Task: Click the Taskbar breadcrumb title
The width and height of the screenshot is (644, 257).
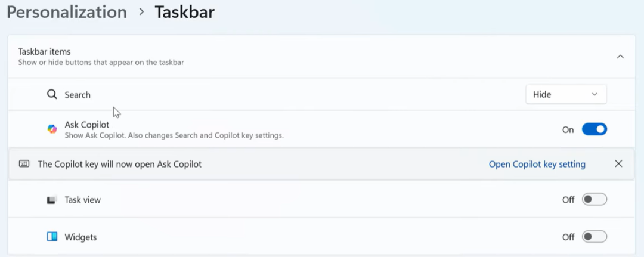Action: coord(184,12)
